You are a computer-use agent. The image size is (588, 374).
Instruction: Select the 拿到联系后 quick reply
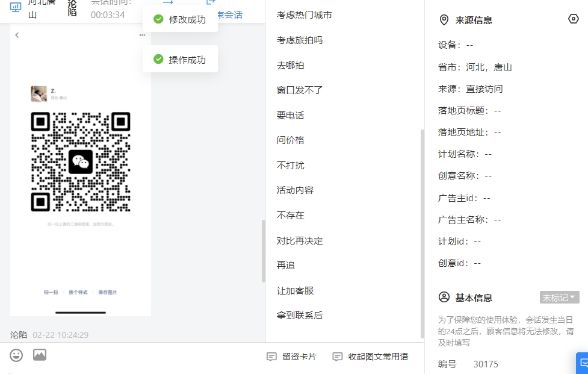tap(300, 316)
